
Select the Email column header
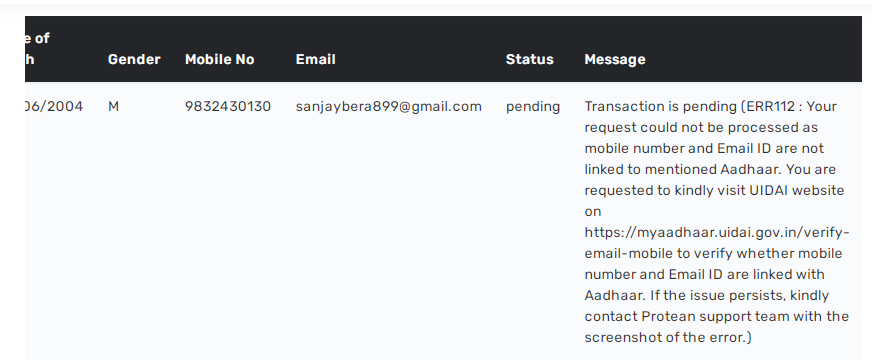(315, 60)
